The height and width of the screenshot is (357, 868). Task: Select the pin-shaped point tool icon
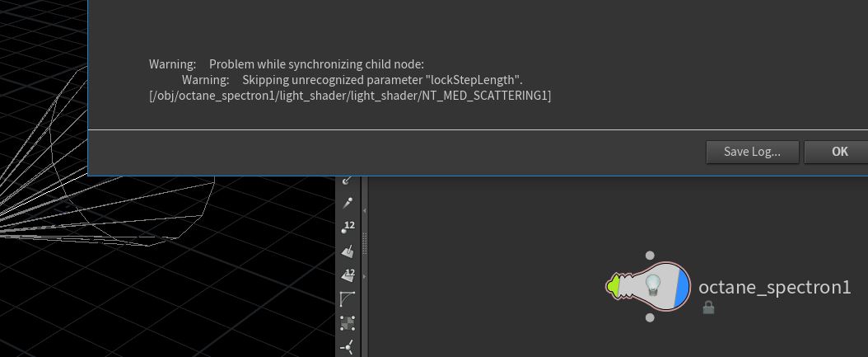(348, 203)
